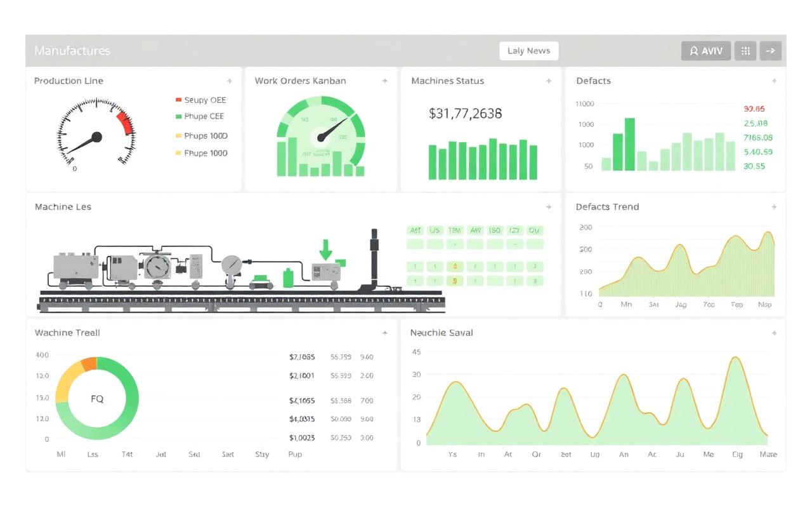Select the TEM column header cell

455,231
